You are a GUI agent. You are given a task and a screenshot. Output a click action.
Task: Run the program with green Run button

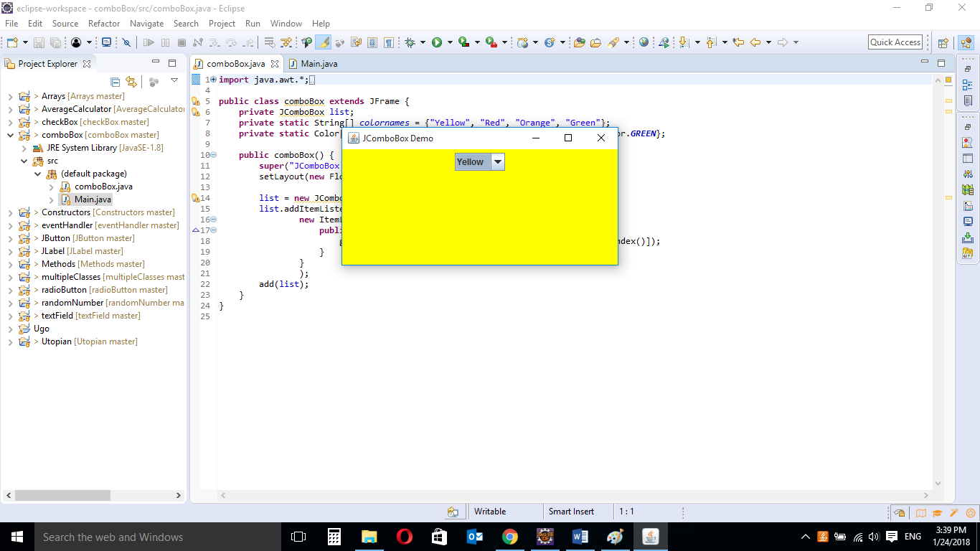pyautogui.click(x=436, y=42)
